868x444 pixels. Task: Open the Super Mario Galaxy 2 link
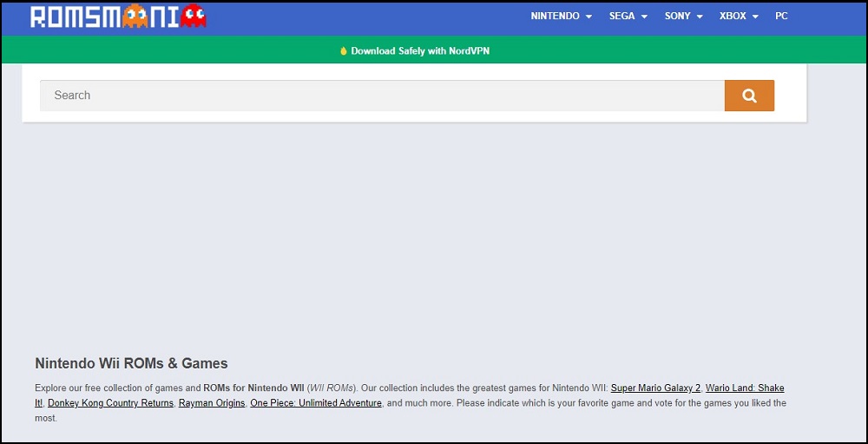click(x=655, y=388)
